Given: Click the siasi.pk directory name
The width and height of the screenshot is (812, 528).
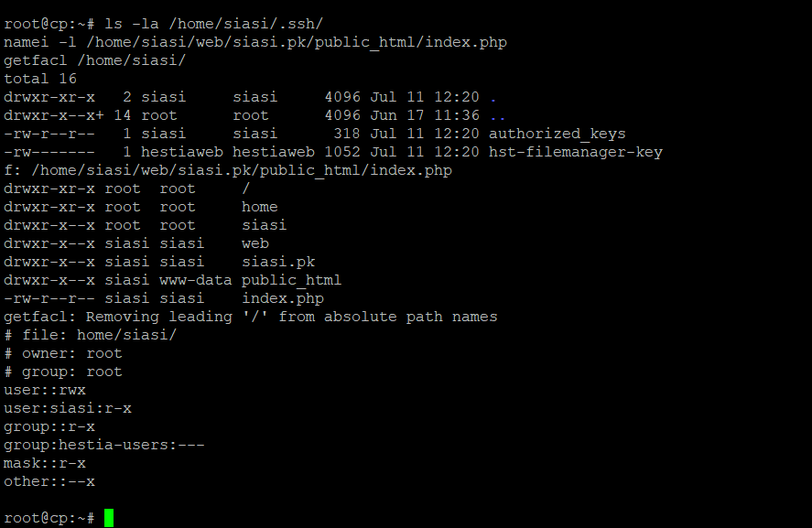Looking at the screenshot, I should tap(278, 262).
